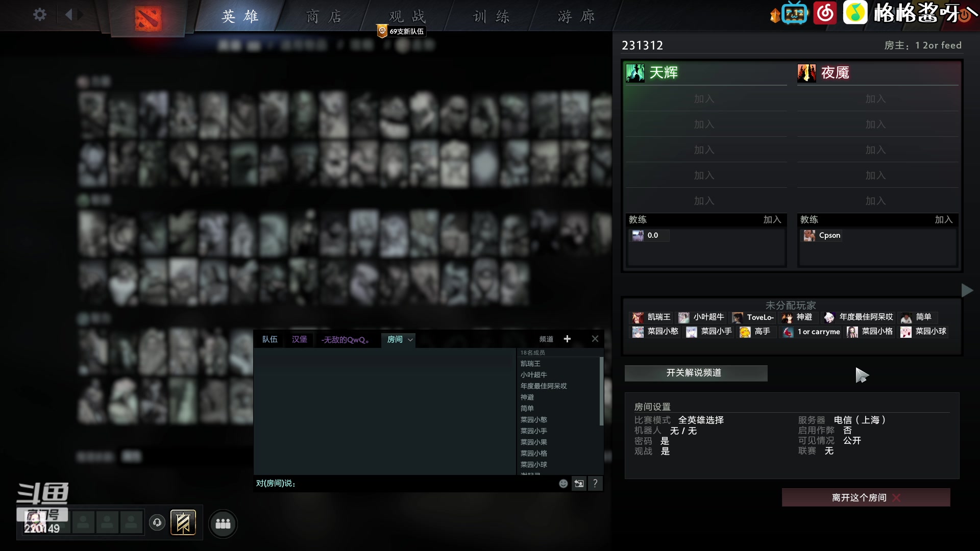Focus the 对(房间)说 chat input field

[403, 483]
